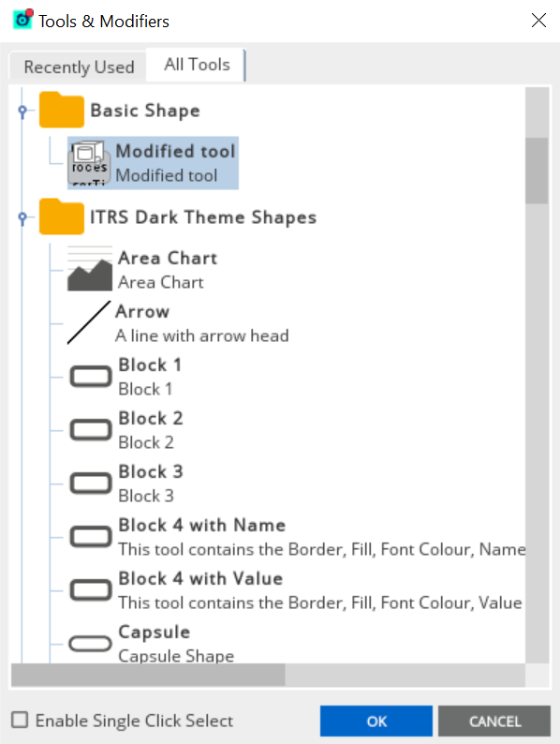Image resolution: width=560 pixels, height=744 pixels.
Task: Enable Single Click Select checkbox
Action: 20,720
